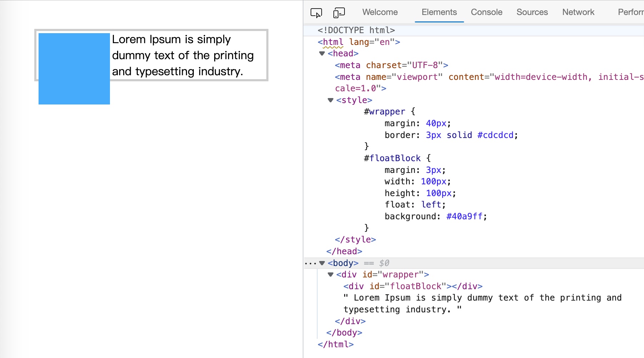The height and width of the screenshot is (358, 644).
Task: Switch to the Console tab
Action: [486, 12]
